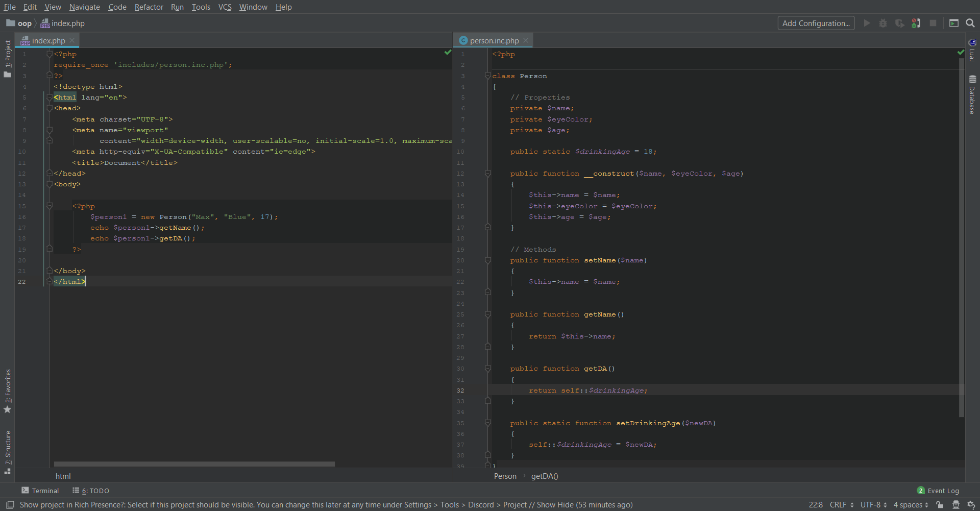The image size is (980, 511).
Task: Open the 4 spaces indent dropdown
Action: tap(911, 505)
